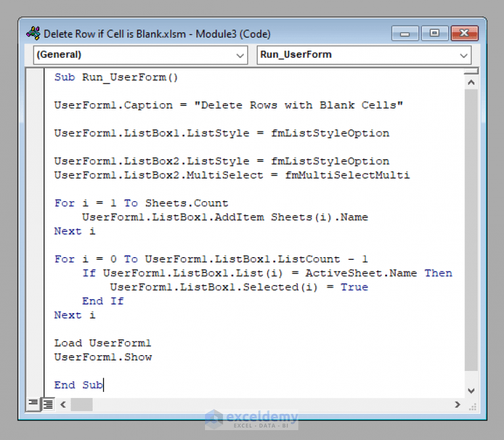Switch to Full Module View button

coord(48,404)
